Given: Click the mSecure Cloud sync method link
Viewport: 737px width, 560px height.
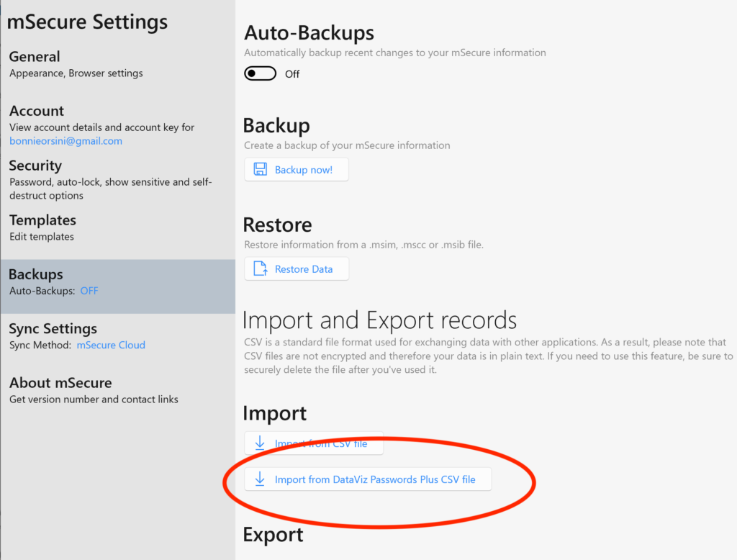Looking at the screenshot, I should point(111,345).
